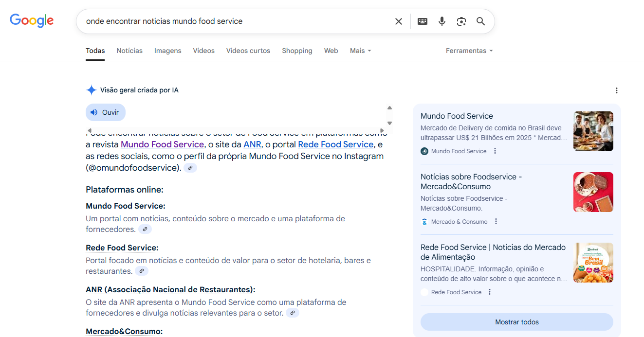
Task: Click the red food thumbnail on Mercado&Consumo card
Action: click(x=593, y=192)
